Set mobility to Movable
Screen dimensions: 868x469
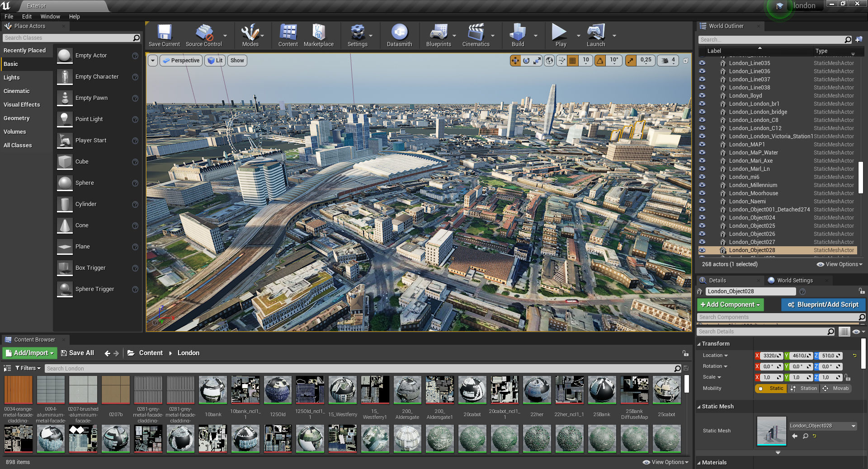836,389
